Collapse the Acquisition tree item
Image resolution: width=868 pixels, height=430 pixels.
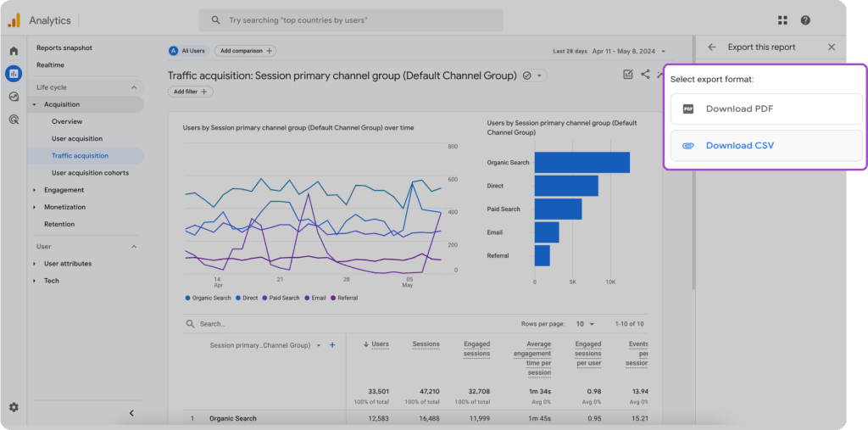click(x=34, y=104)
